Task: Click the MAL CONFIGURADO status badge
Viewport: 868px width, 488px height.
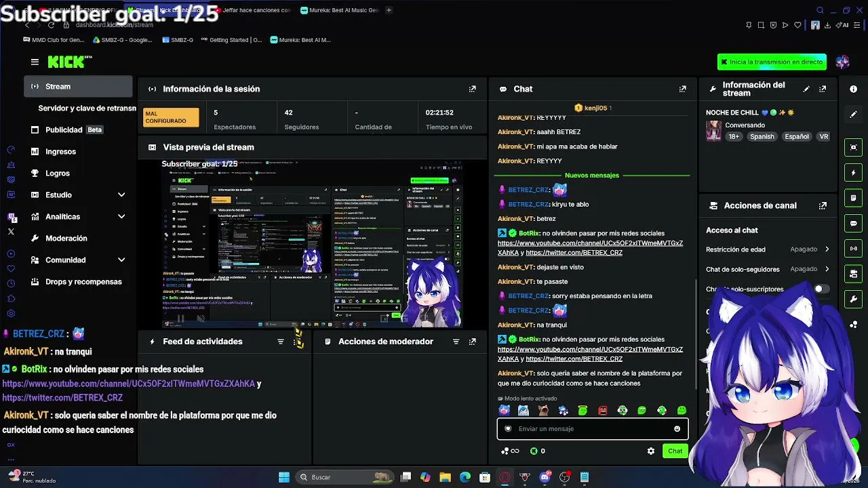Action: click(x=171, y=118)
